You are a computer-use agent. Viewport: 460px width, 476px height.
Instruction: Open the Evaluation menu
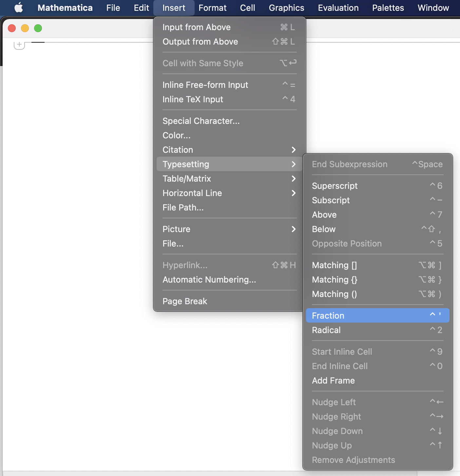click(338, 8)
